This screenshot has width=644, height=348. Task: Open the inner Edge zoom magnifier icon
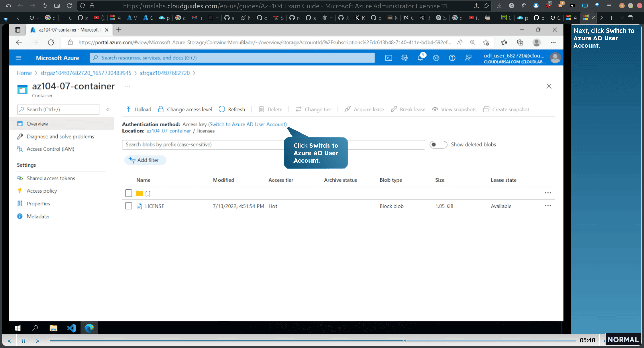click(472, 42)
